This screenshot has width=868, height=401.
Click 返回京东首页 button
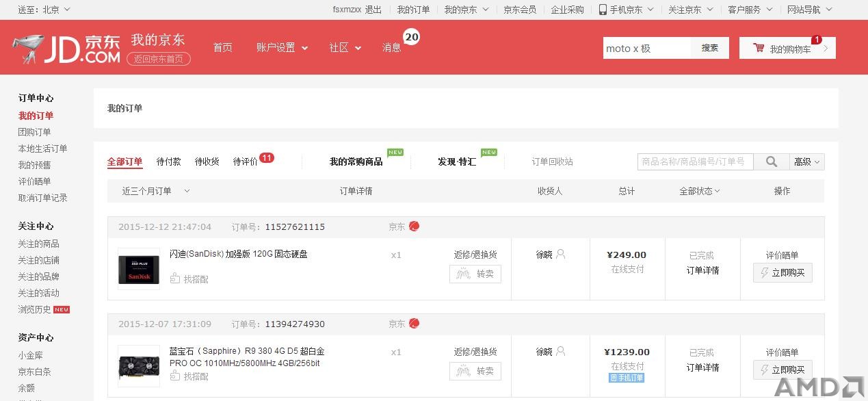[159, 59]
